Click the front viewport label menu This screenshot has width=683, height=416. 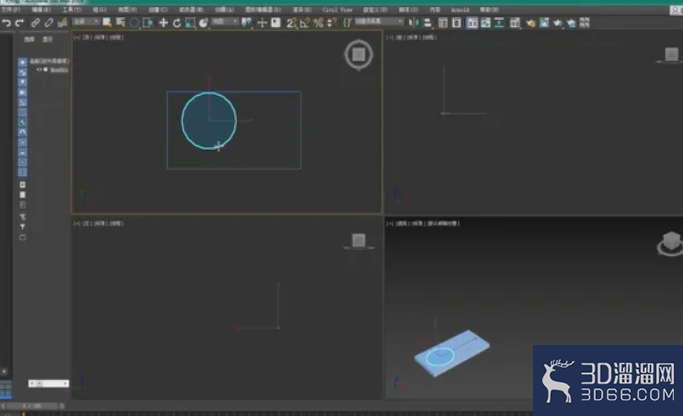tap(412, 37)
